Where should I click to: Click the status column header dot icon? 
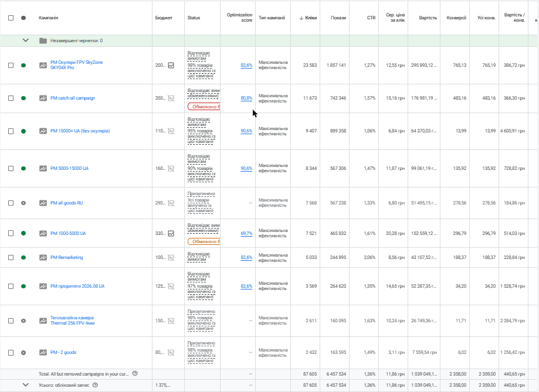coord(23,18)
